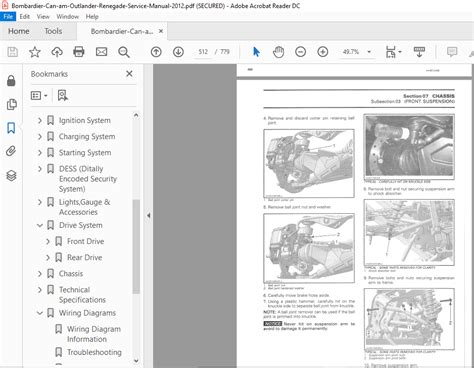Image resolution: width=474 pixels, height=368 pixels.
Task: Upload file to Document Cloud icon
Action: click(x=57, y=52)
